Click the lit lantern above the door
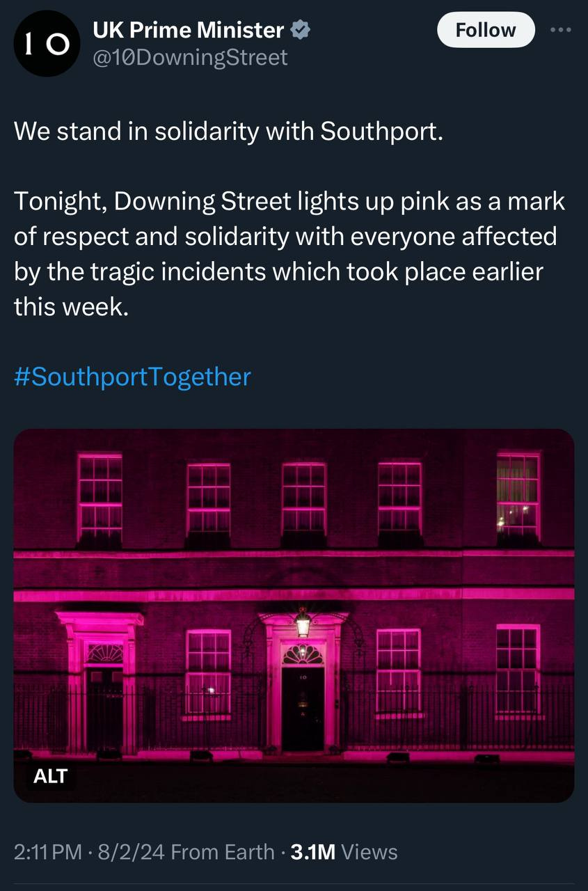 coord(303,621)
